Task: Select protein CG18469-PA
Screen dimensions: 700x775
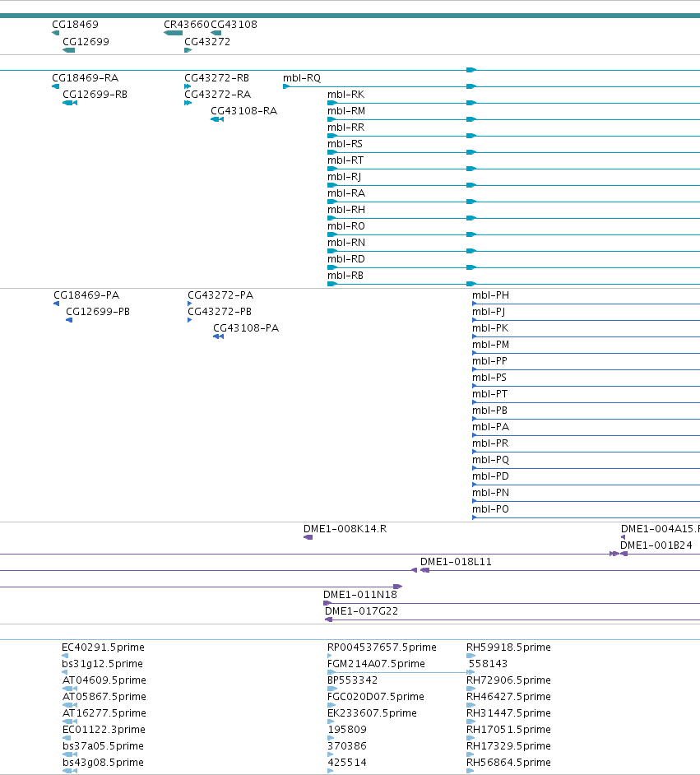Action: [x=86, y=295]
